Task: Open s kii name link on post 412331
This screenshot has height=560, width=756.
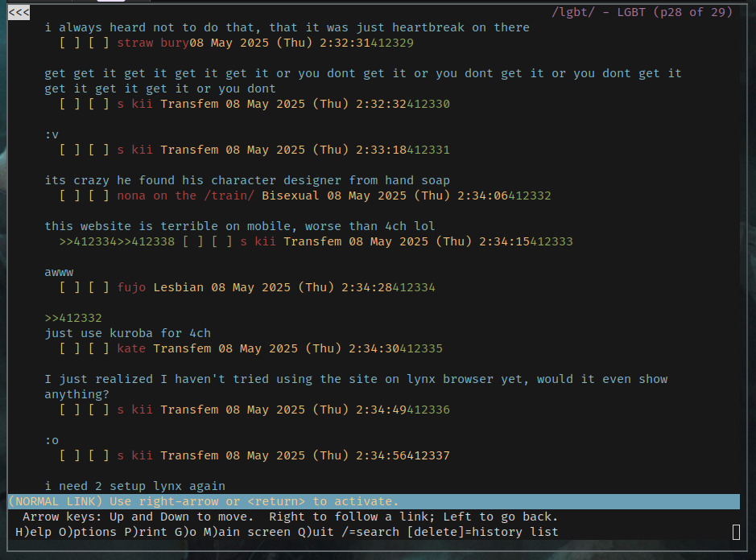Action: (135, 150)
